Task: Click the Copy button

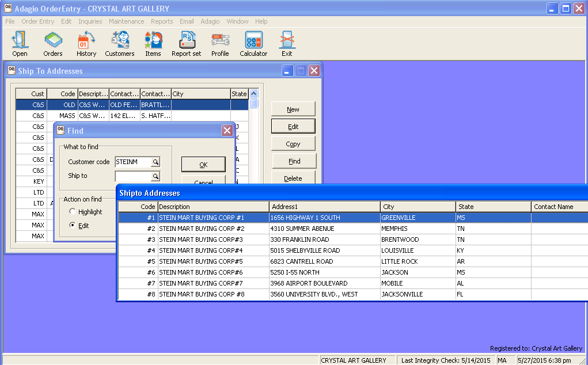Action: [x=293, y=144]
